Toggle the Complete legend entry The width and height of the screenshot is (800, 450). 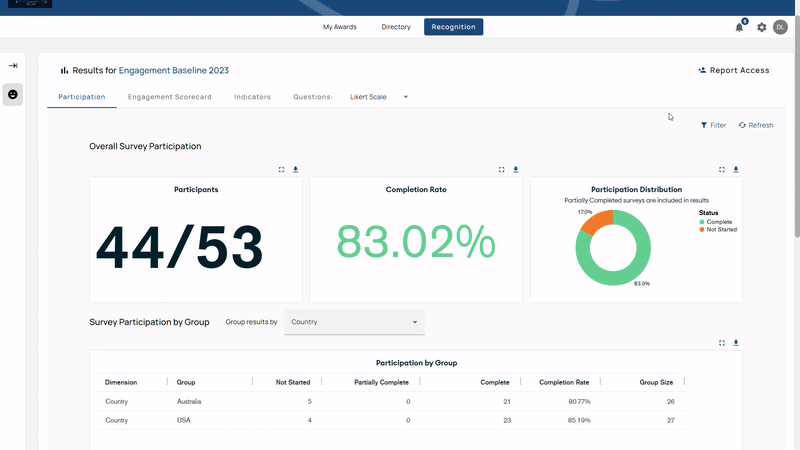pyautogui.click(x=716, y=222)
